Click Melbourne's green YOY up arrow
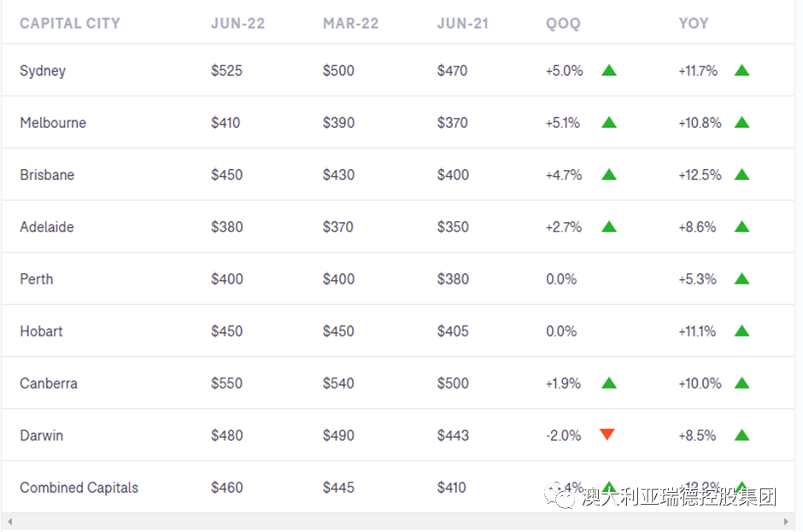 (x=741, y=123)
